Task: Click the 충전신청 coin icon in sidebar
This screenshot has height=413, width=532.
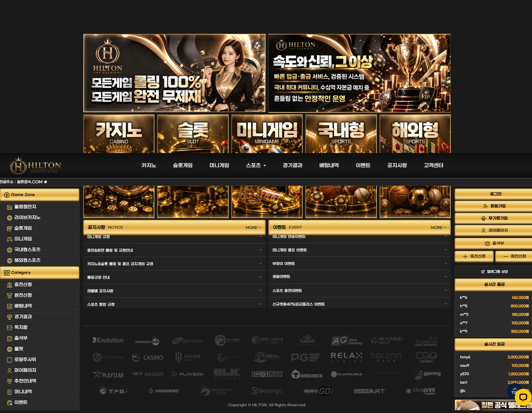Action: click(10, 285)
